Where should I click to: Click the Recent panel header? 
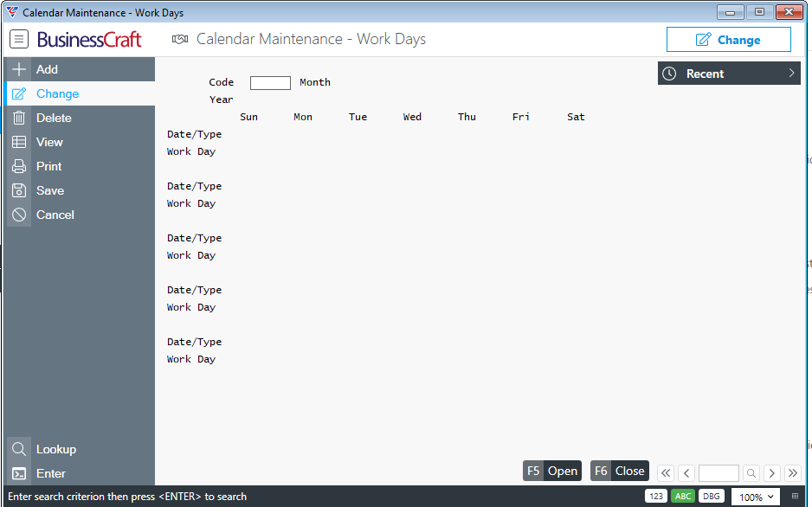click(x=729, y=74)
